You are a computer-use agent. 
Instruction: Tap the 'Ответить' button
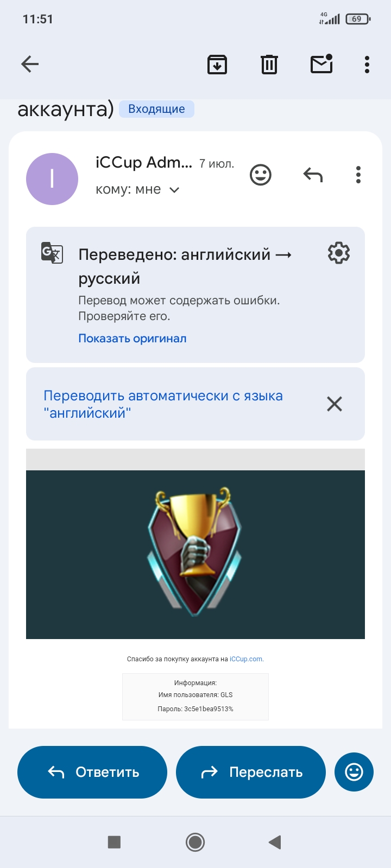coord(92,772)
